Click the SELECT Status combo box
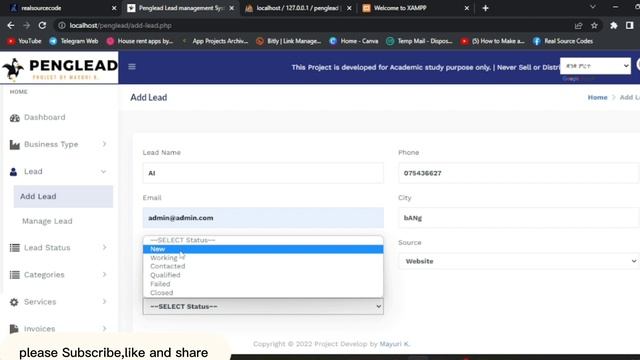The image size is (640, 360). point(263,307)
